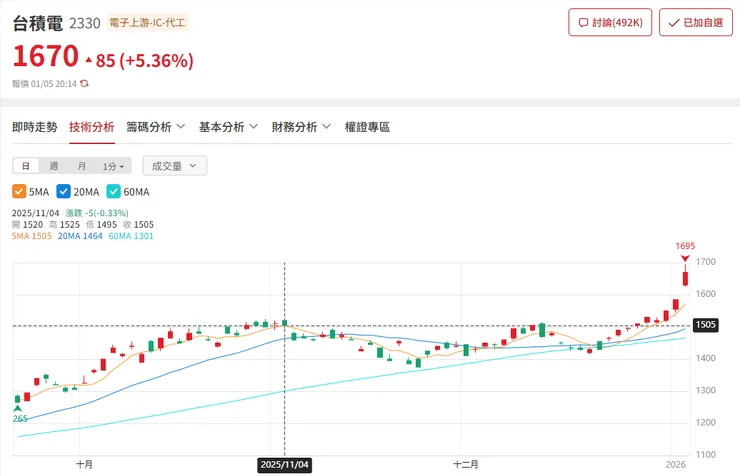
Task: Expand the 基本分析 menu
Action: point(228,127)
